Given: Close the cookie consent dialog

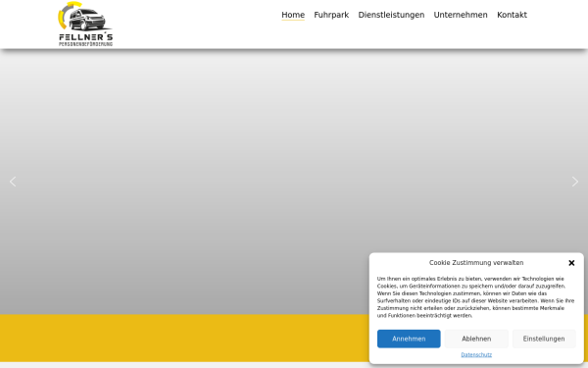Looking at the screenshot, I should (571, 263).
